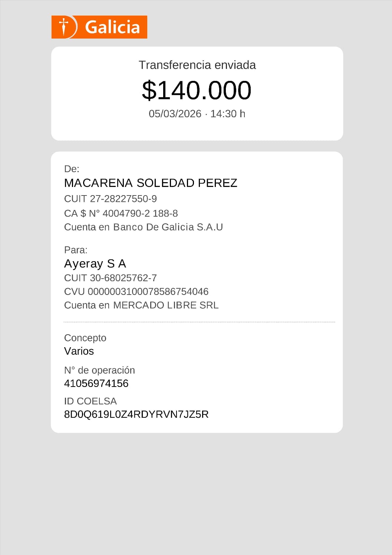Select the Varios concept value
The image size is (392, 555).
coord(79,351)
